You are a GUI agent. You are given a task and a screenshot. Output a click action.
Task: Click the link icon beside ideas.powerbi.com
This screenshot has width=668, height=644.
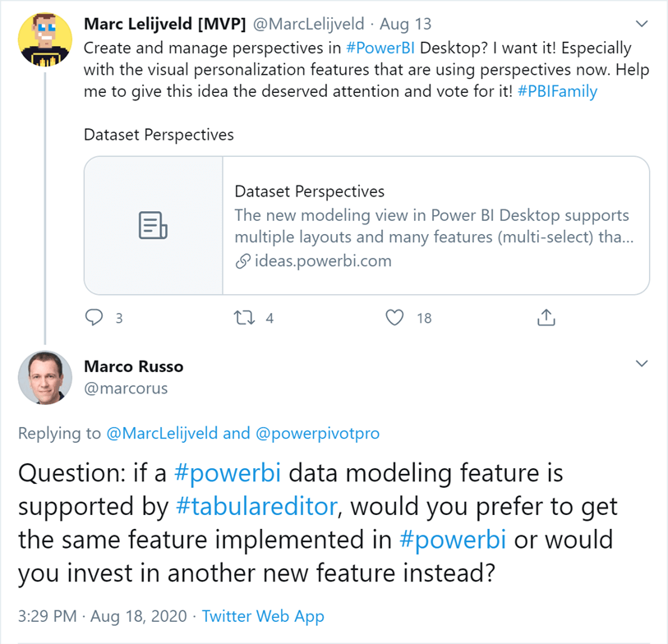click(x=243, y=261)
